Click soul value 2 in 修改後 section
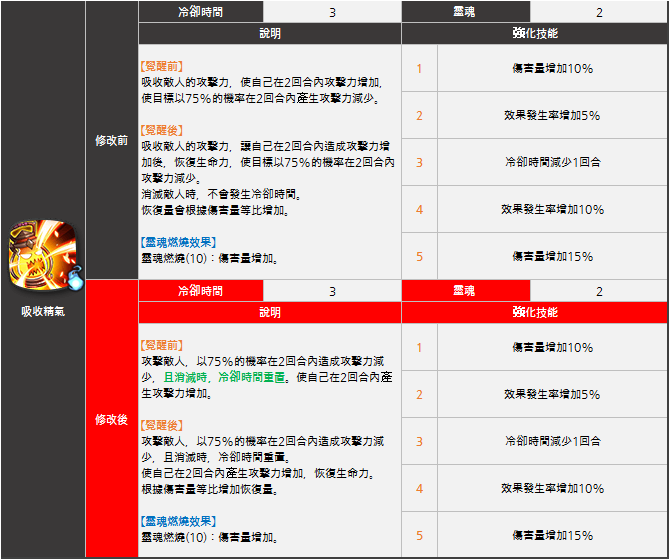 pos(599,291)
